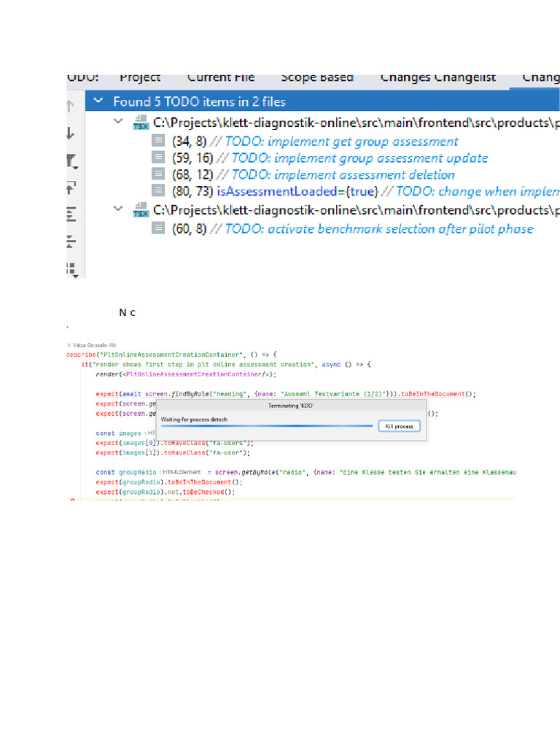Click the Collapse All icon in TODO sidebar
Image resolution: width=560 pixels, height=747 pixels.
point(71,240)
